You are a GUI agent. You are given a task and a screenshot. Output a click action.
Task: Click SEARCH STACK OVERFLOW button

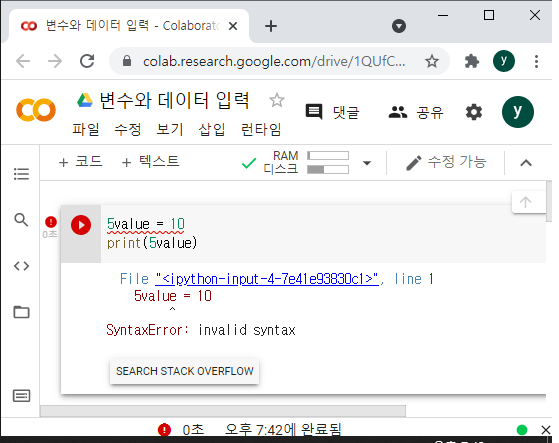point(184,371)
